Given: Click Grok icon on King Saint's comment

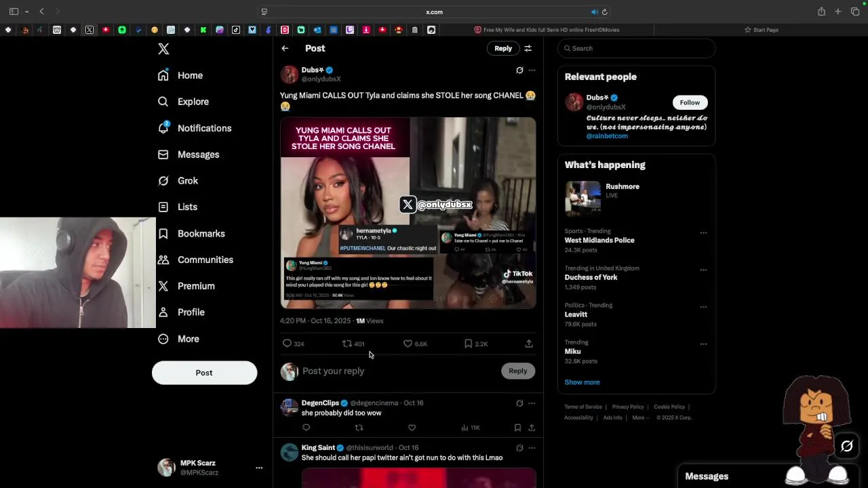Looking at the screenshot, I should [519, 447].
